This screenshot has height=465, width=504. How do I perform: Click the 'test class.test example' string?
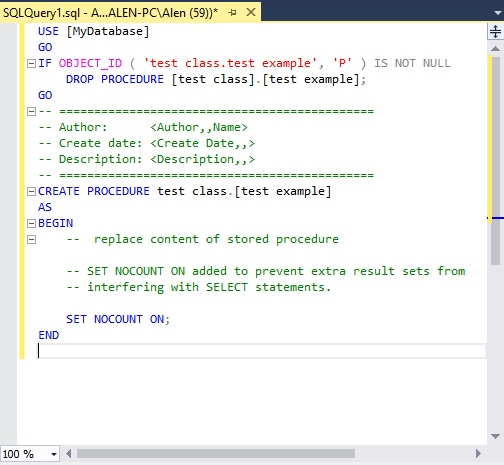coord(230,63)
